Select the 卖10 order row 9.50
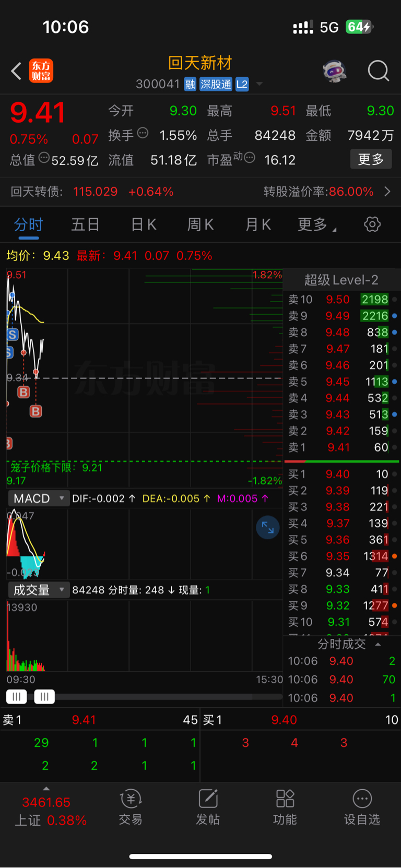The width and height of the screenshot is (401, 868). tap(342, 300)
